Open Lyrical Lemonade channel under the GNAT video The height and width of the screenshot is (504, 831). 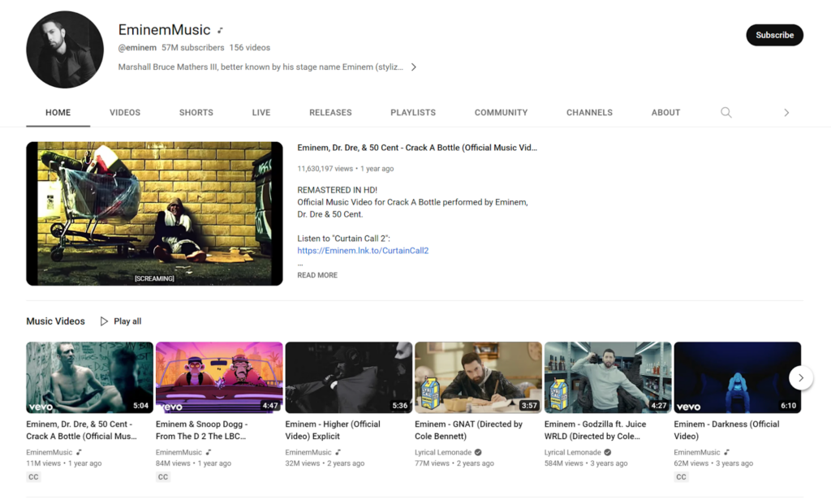pyautogui.click(x=443, y=452)
